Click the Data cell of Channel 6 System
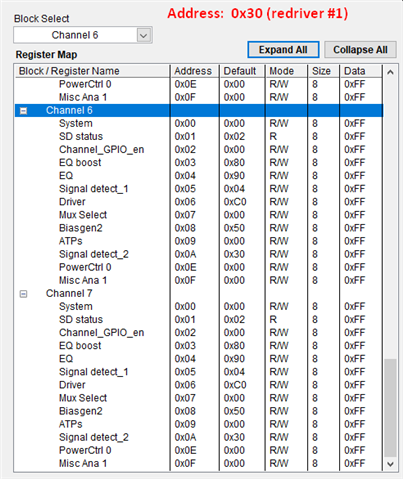Viewport: 403px width, 479px height. (355, 123)
